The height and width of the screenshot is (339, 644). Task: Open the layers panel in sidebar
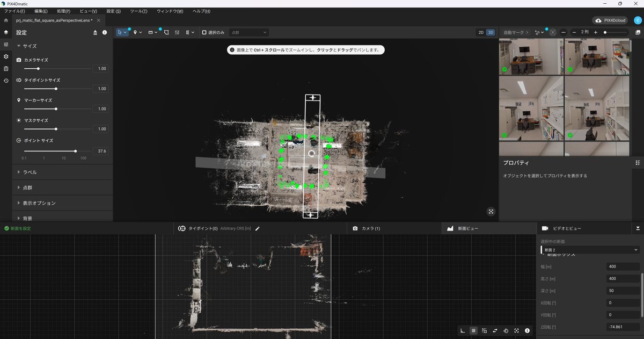coord(6,32)
